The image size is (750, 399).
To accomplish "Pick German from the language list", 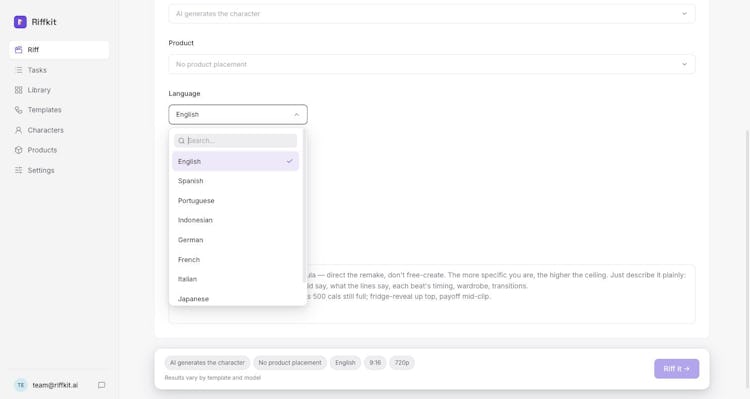I will [x=235, y=240].
